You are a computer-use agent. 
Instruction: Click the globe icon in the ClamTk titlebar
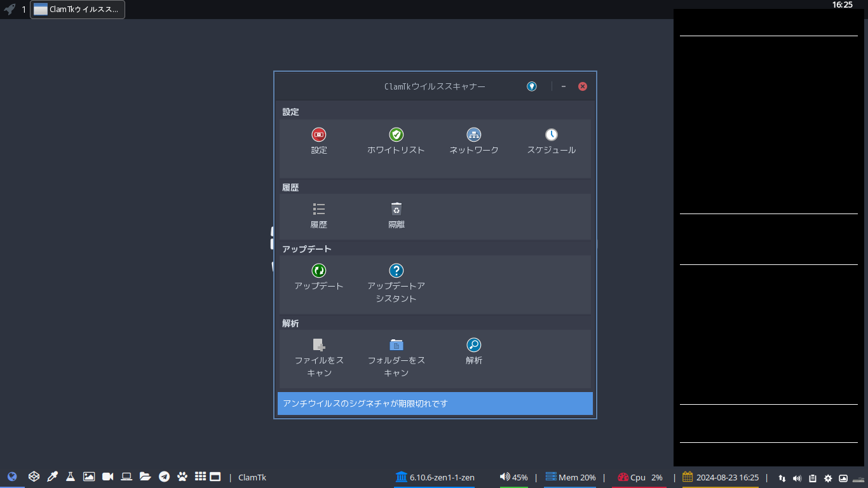coord(531,86)
